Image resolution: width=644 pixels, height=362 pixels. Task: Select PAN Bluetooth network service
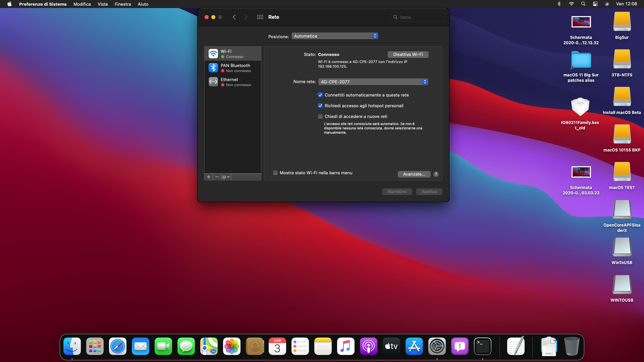pyautogui.click(x=232, y=68)
